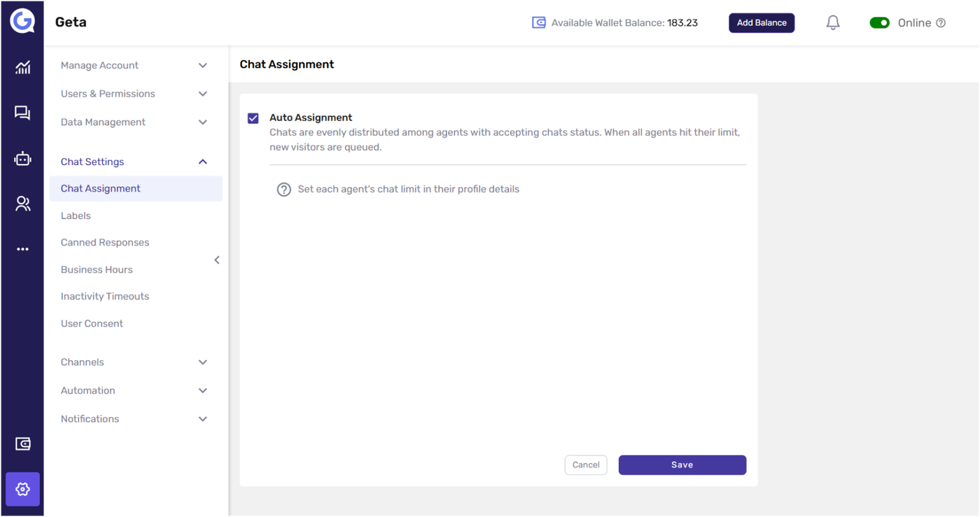
Task: Click the three-dots more icon
Action: 22,249
